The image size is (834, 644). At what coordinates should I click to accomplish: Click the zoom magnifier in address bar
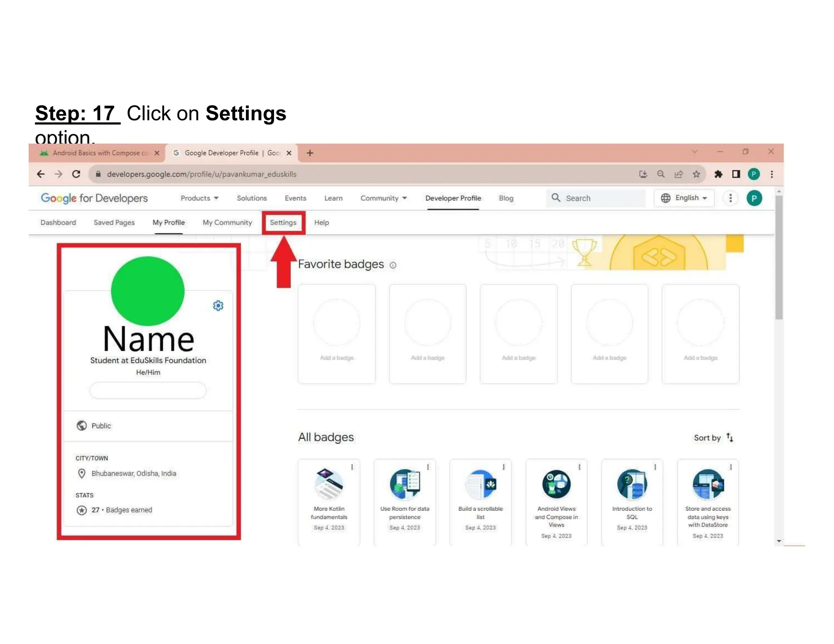point(661,174)
